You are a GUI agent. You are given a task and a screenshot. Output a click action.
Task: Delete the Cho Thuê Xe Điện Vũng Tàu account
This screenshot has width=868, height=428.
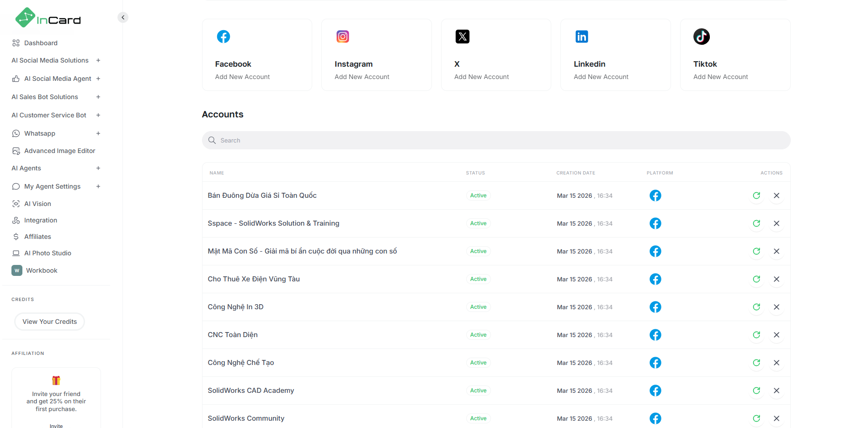click(776, 279)
